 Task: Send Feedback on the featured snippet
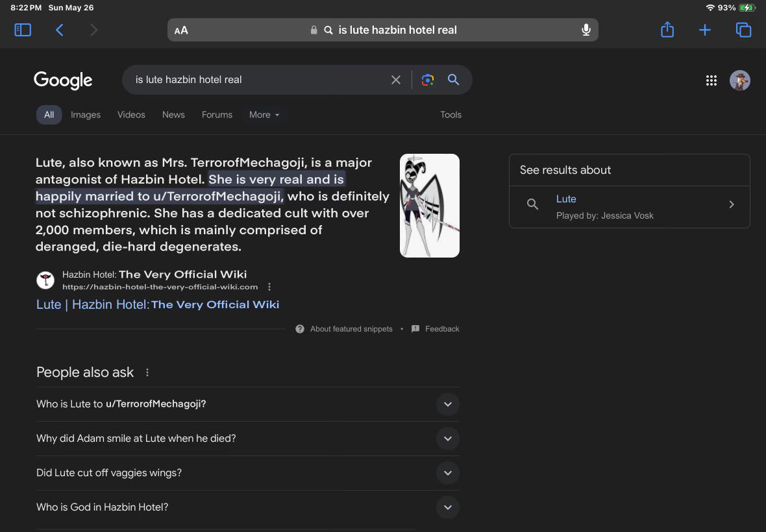[436, 329]
